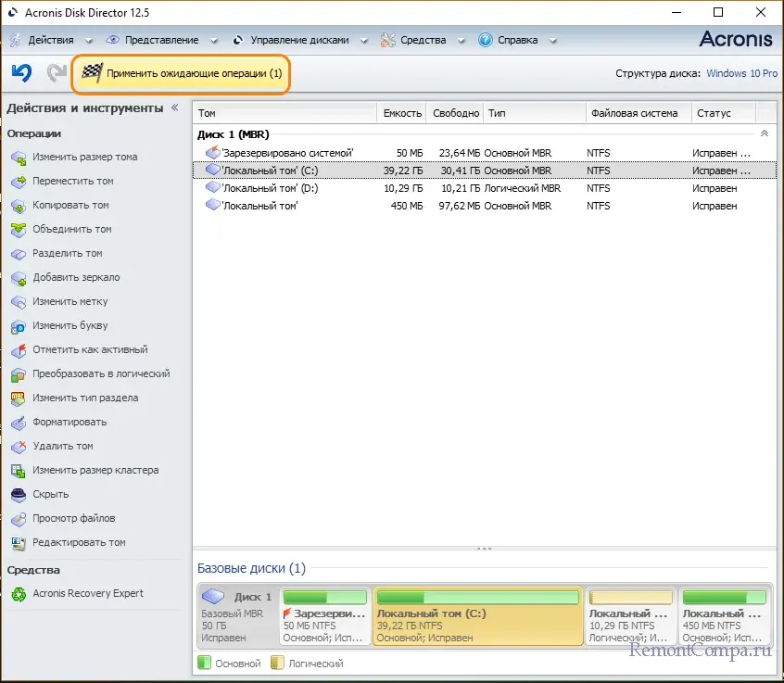784x683 pixels.
Task: Click the Изменить размер кластера icon
Action: tap(19, 471)
